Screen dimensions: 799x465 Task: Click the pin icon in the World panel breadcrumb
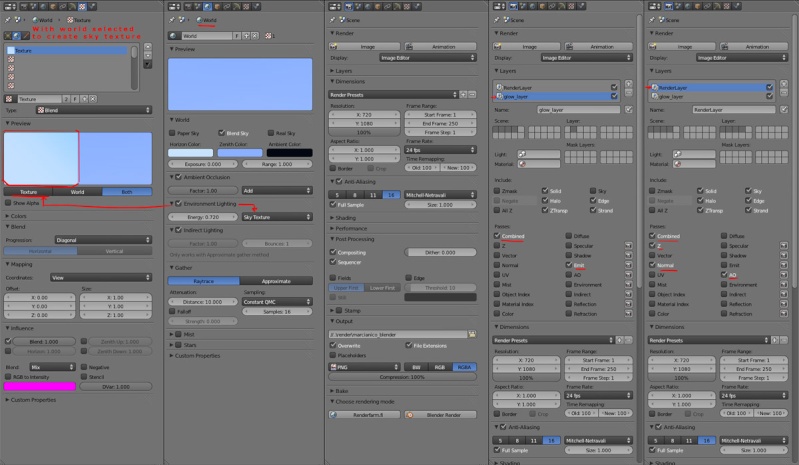pos(172,20)
